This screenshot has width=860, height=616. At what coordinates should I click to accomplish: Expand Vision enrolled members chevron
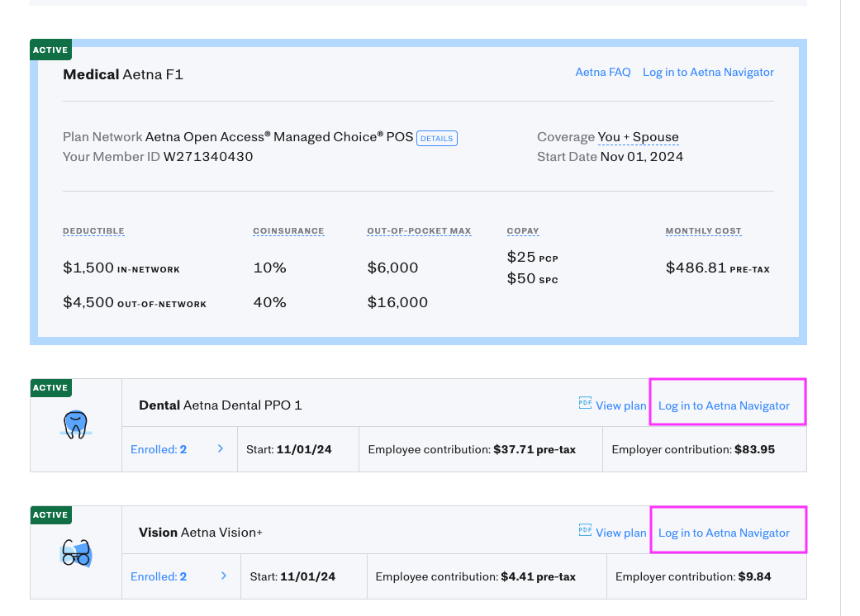click(x=224, y=576)
